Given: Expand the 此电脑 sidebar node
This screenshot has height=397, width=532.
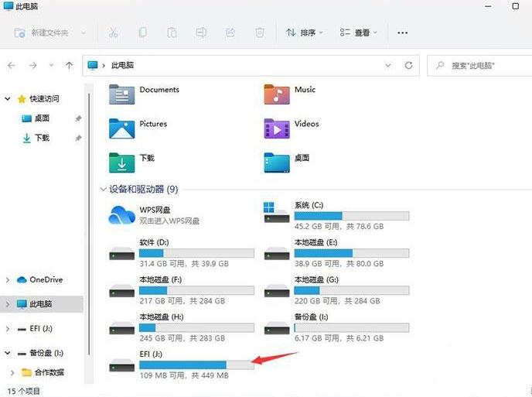Looking at the screenshot, I should point(8,304).
